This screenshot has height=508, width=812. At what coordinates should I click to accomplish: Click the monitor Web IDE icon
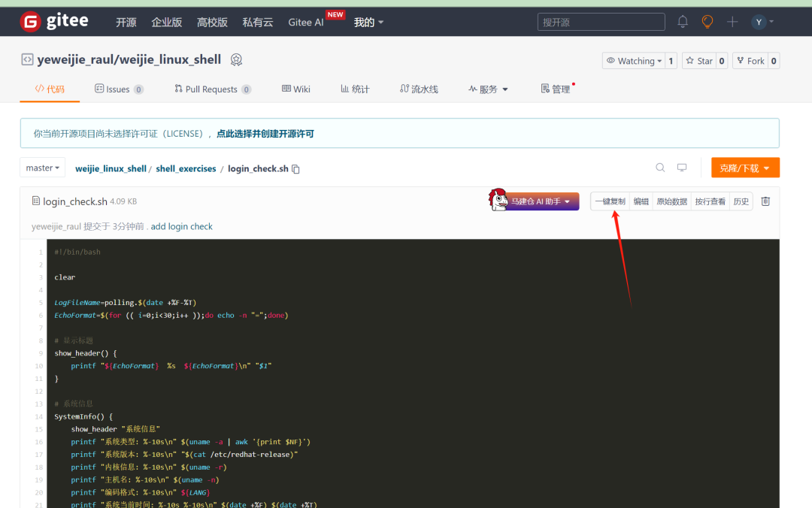pos(682,168)
